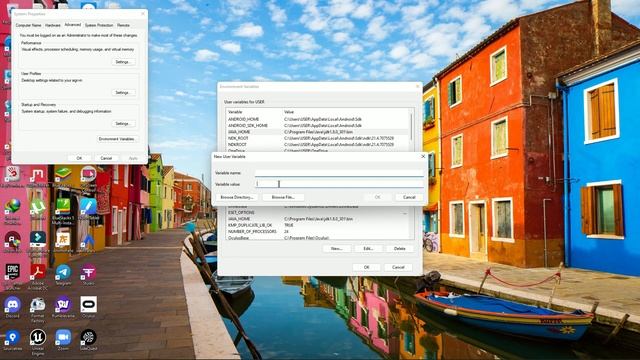Select NDKROOT user variable row
This screenshot has width=640, height=360.
[x=318, y=144]
